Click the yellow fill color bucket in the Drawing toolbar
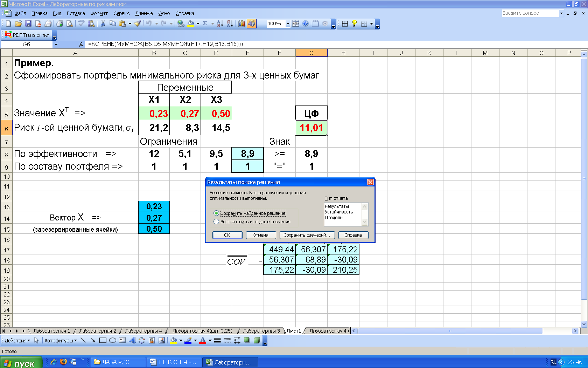Image resolution: width=588 pixels, height=368 pixels. click(173, 340)
